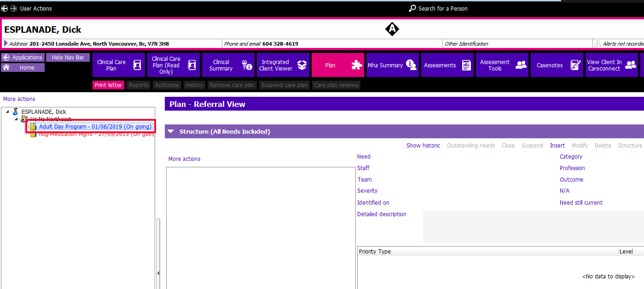644x289 pixels.
Task: Collapse Structure (All Needs Included) section
Action: coord(171,131)
